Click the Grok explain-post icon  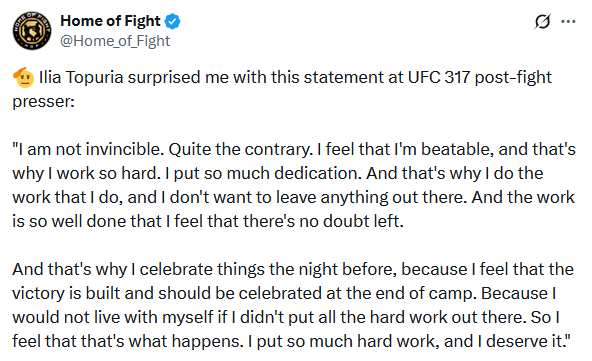[542, 21]
